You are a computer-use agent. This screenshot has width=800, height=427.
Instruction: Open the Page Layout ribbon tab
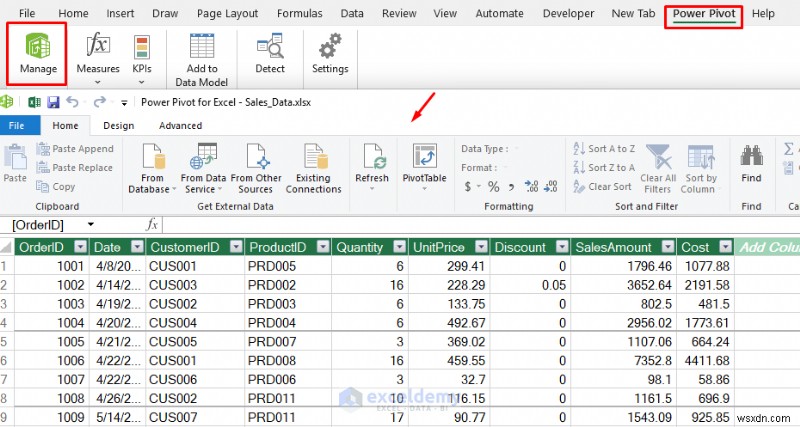pyautogui.click(x=227, y=14)
